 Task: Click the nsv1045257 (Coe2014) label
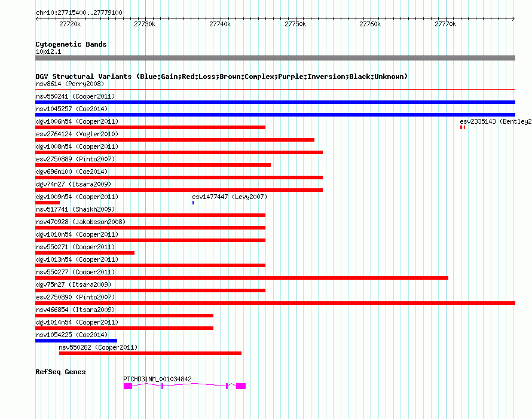72,109
